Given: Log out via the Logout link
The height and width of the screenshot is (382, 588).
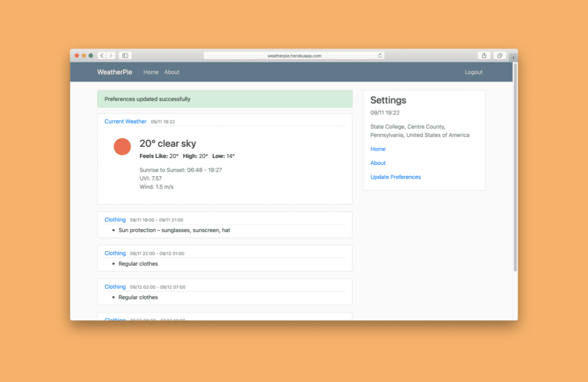Looking at the screenshot, I should click(x=473, y=72).
